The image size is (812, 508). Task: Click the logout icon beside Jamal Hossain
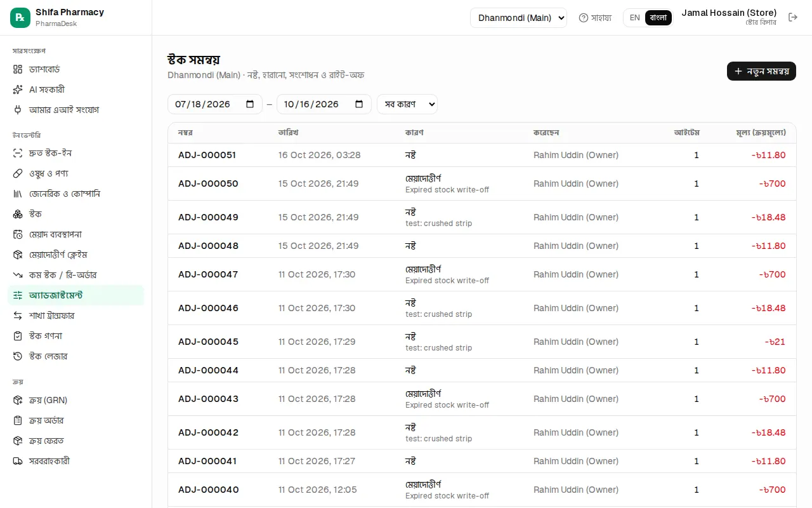point(793,17)
